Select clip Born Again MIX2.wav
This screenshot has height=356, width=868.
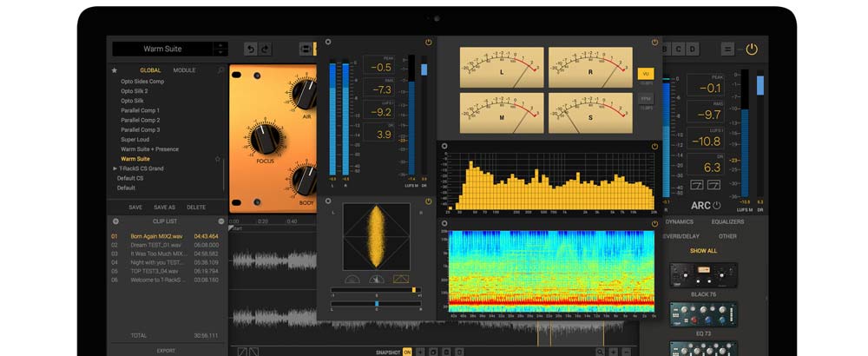pyautogui.click(x=165, y=236)
